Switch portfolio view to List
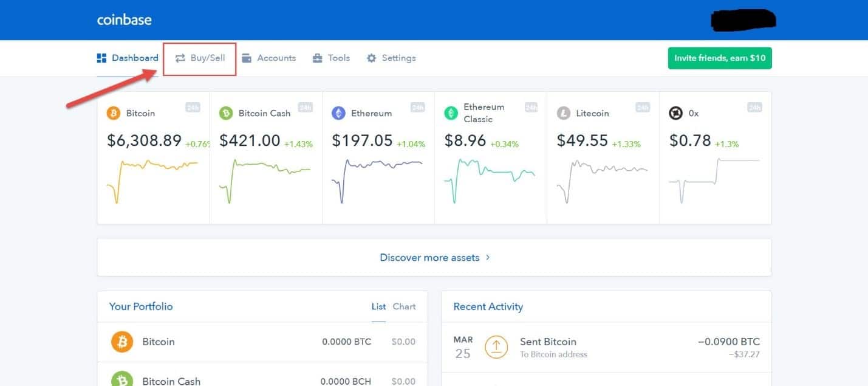868x386 pixels. (378, 306)
